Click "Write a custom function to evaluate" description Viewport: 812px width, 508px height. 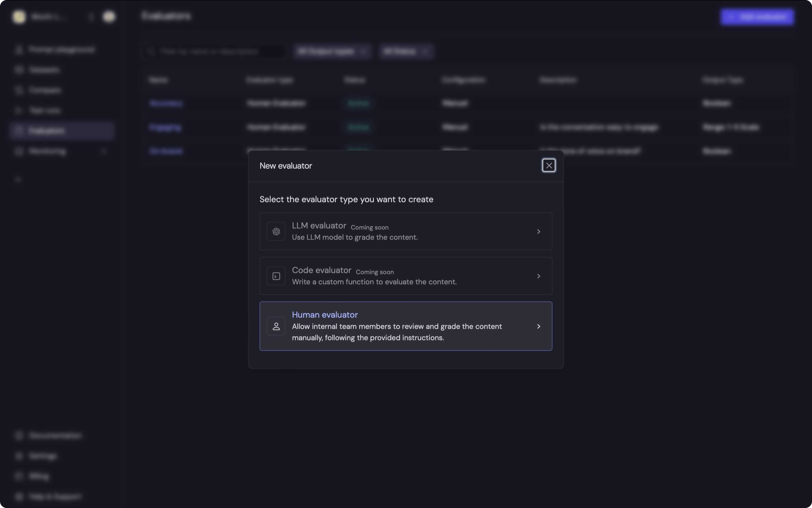pos(374,282)
